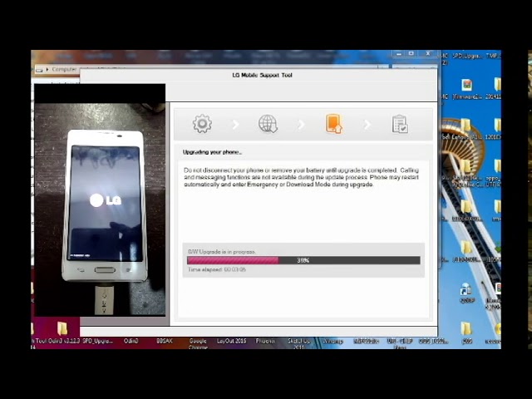Viewport: 532px width, 399px height.
Task: Click the S/W upgrade progress bar
Action: point(303,260)
